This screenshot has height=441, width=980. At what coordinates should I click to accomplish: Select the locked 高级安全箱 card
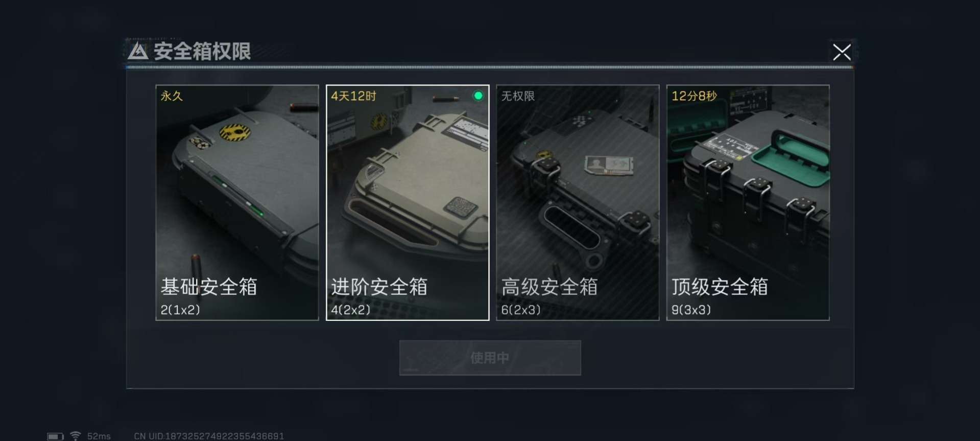[x=578, y=202]
